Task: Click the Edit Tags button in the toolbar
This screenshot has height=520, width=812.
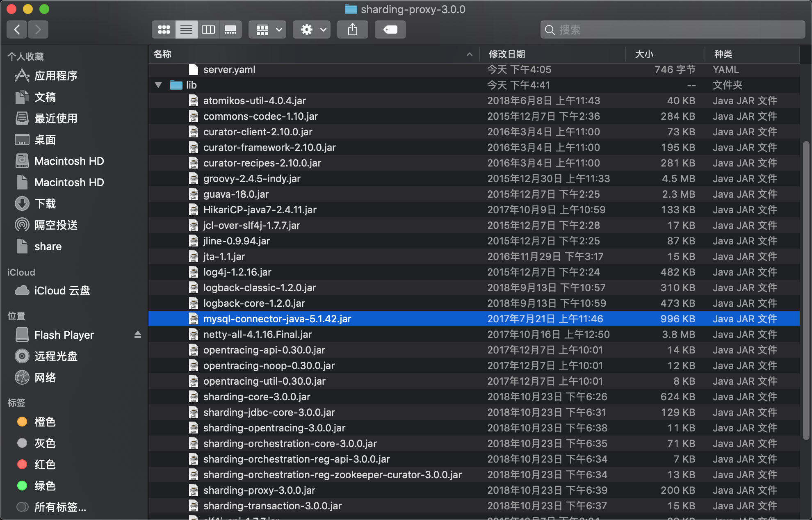Action: 390,29
